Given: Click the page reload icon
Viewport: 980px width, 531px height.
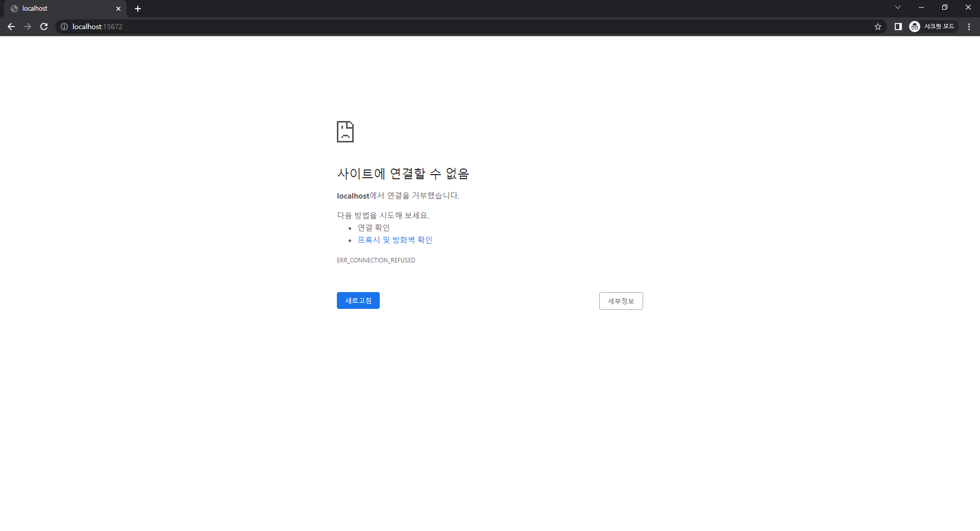Looking at the screenshot, I should click(44, 26).
